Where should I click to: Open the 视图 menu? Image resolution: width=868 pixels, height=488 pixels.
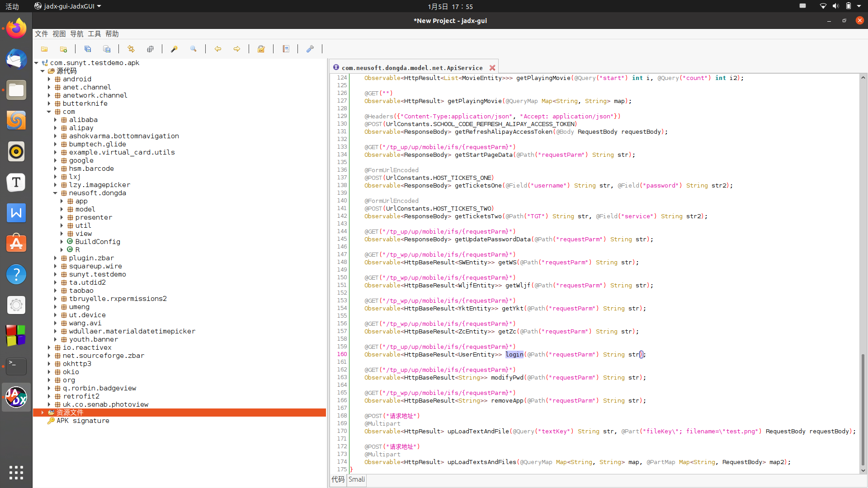coord(59,34)
